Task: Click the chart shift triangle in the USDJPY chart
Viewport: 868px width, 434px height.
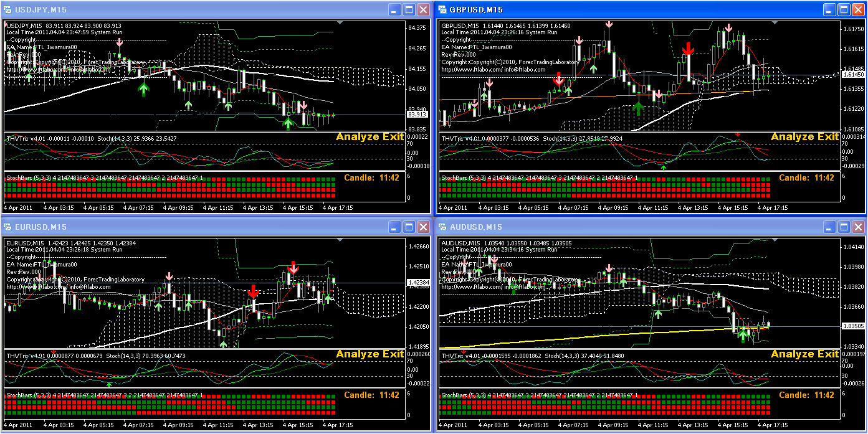Action: [338, 23]
